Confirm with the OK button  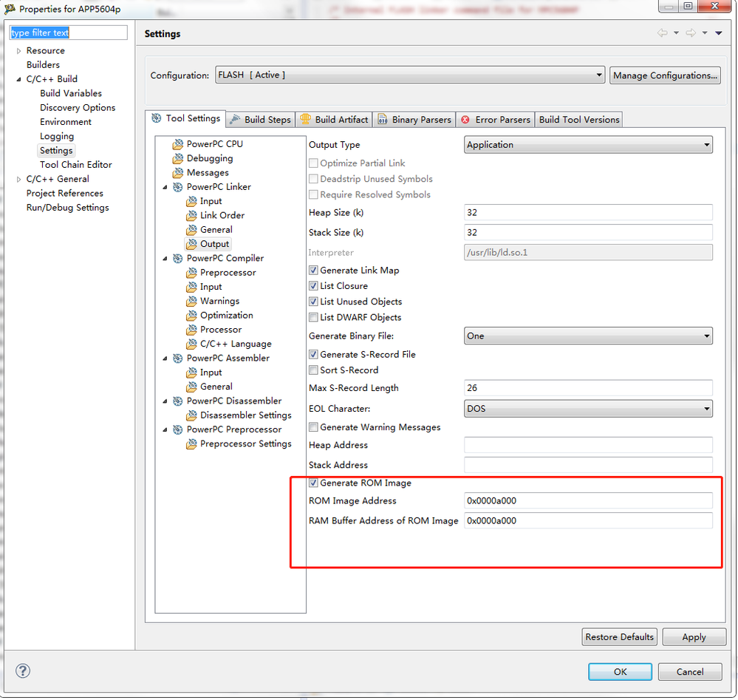click(x=620, y=672)
